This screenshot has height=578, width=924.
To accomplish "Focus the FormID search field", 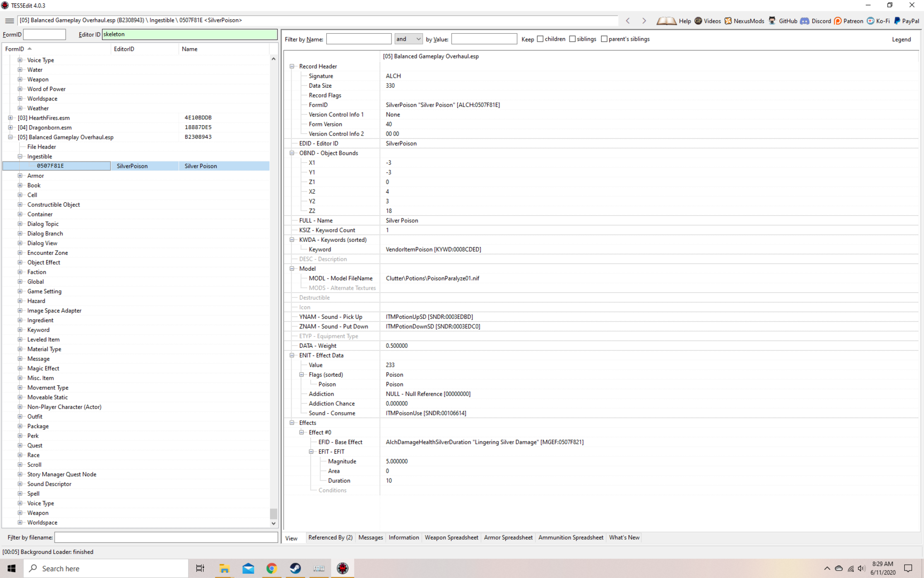I will [x=44, y=34].
